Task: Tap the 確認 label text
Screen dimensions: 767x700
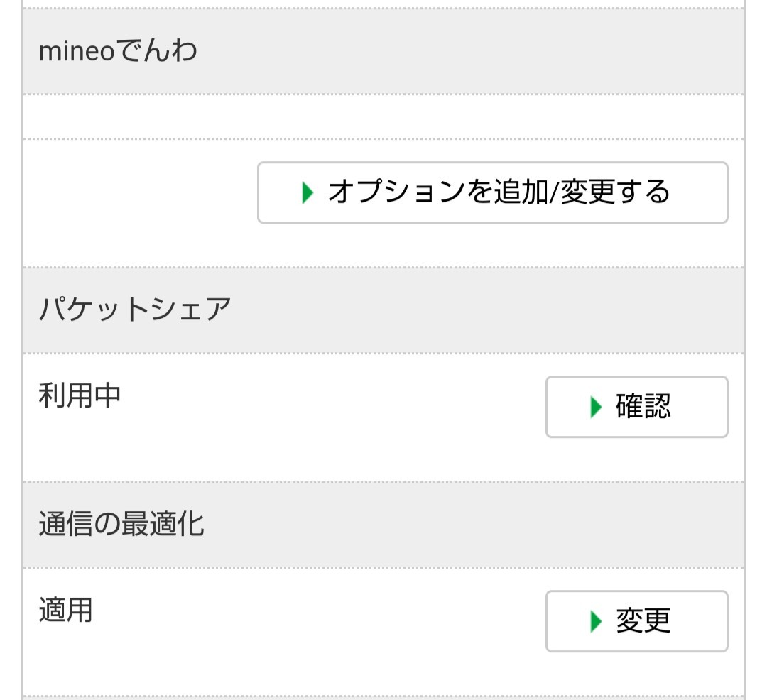Action: click(x=643, y=407)
